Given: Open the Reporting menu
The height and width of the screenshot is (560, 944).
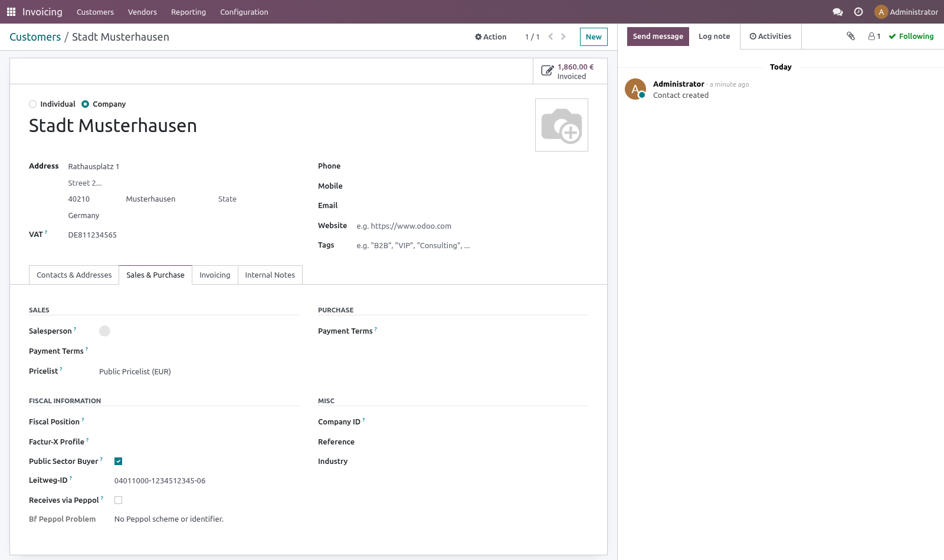Looking at the screenshot, I should [188, 12].
